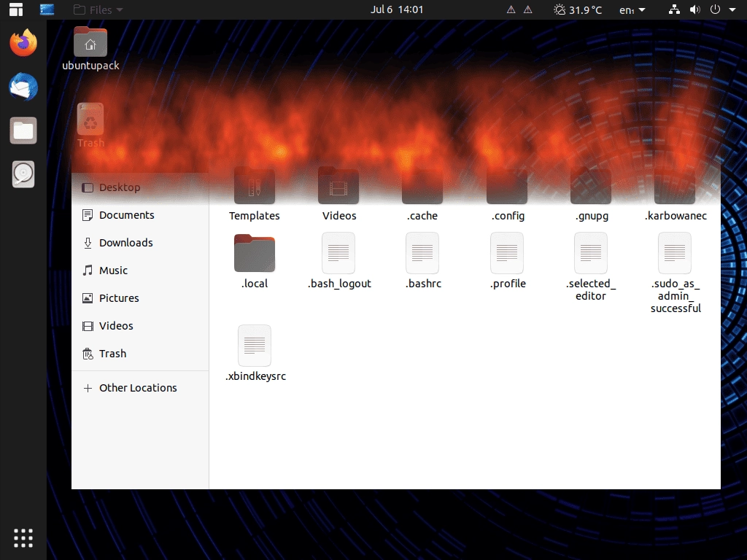Open the Activities overview icon
The height and width of the screenshot is (560, 747).
tap(16, 9)
